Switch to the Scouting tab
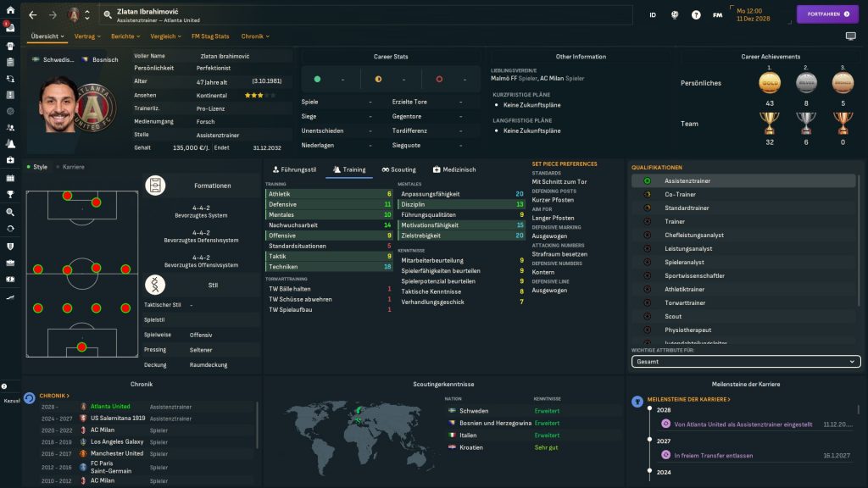 (x=398, y=169)
